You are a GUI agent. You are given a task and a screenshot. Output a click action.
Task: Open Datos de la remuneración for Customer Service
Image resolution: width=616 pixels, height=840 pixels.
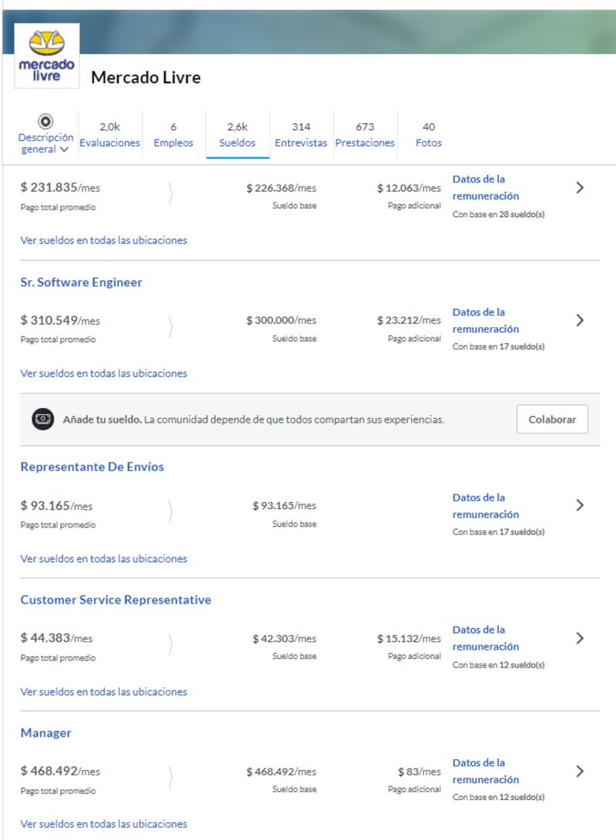click(x=486, y=638)
